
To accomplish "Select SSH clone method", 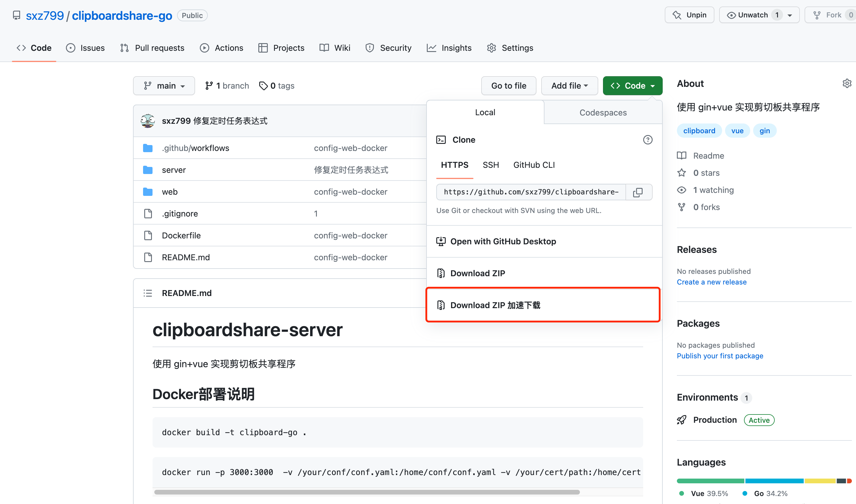I will pos(491,165).
